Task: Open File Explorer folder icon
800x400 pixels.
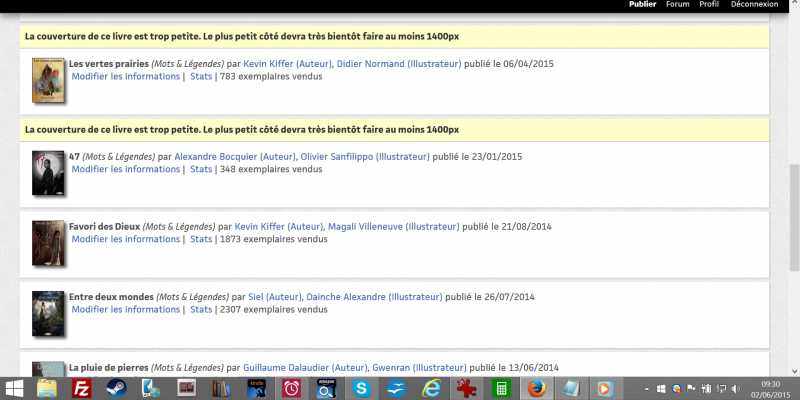Action: tap(48, 388)
